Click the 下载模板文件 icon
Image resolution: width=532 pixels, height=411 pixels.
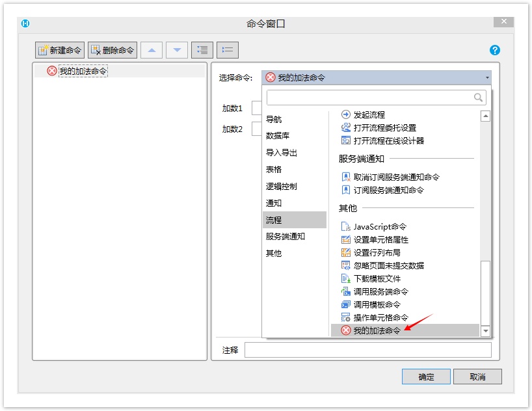[346, 278]
